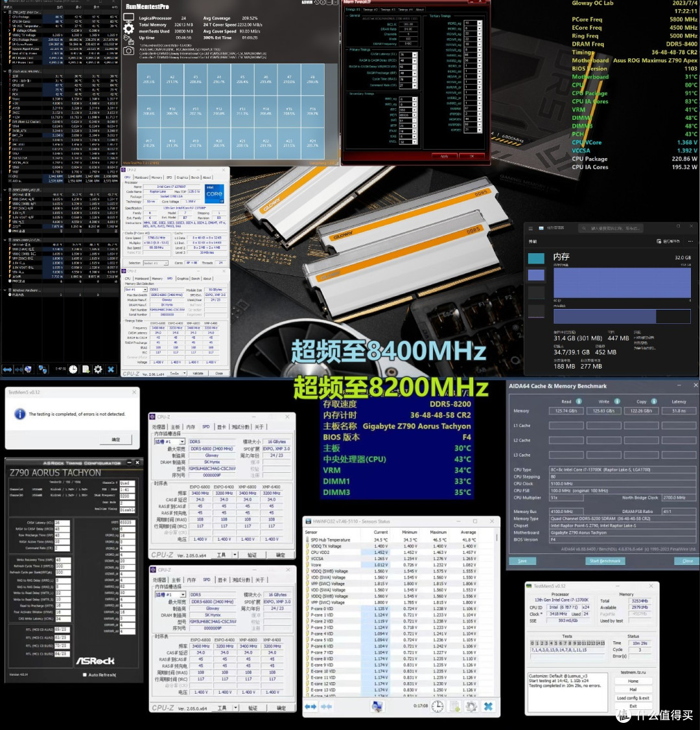Click search box in Task Manager title bar
The height and width of the screenshot is (730, 700).
[611, 228]
